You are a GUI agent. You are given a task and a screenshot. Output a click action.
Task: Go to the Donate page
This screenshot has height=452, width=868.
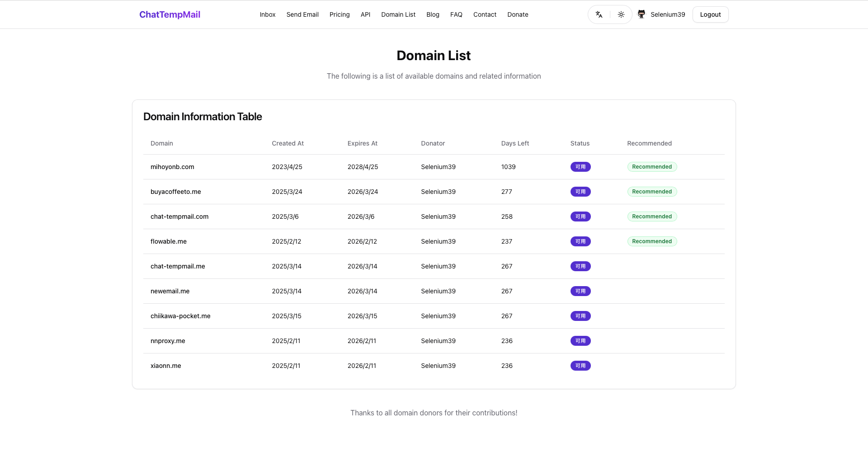pyautogui.click(x=518, y=14)
